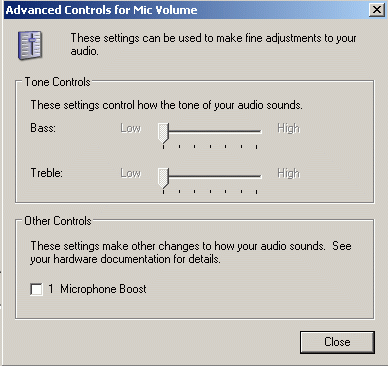Click the Treble slider thumb
Screen dimensions: 388x366
pyautogui.click(x=163, y=178)
